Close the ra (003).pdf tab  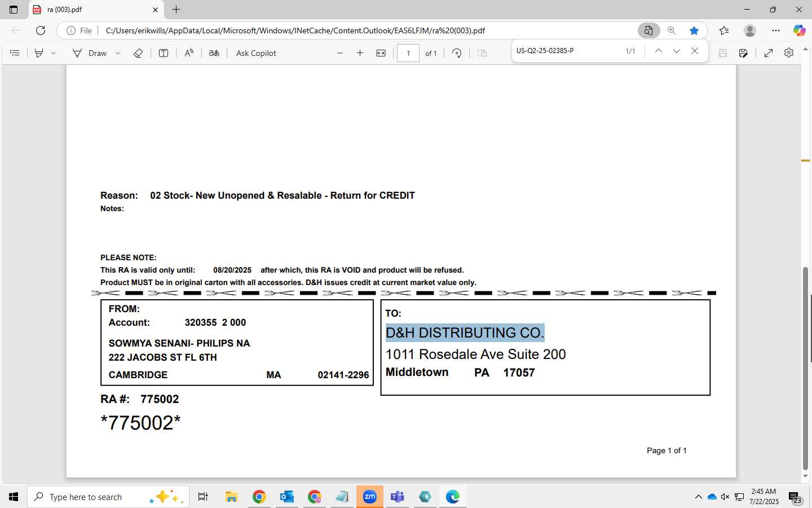pos(155,10)
